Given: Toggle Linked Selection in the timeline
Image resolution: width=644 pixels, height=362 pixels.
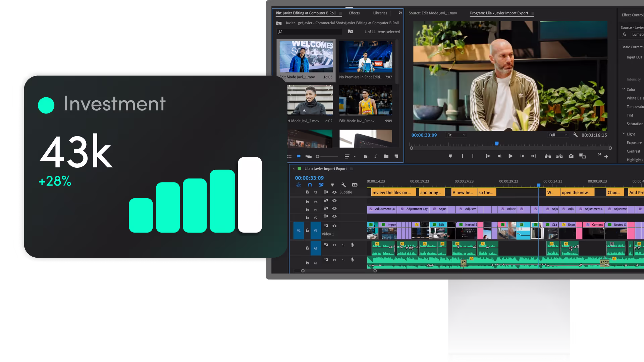Looking at the screenshot, I should (321, 185).
